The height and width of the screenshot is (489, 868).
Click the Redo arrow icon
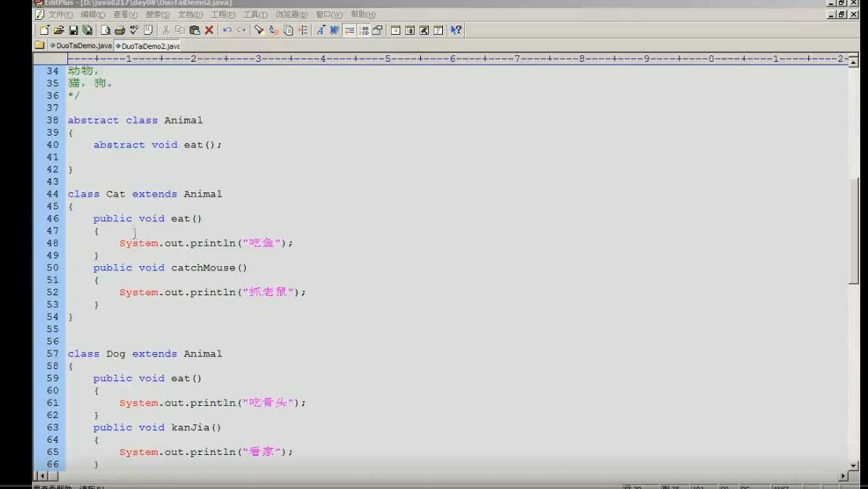point(242,30)
